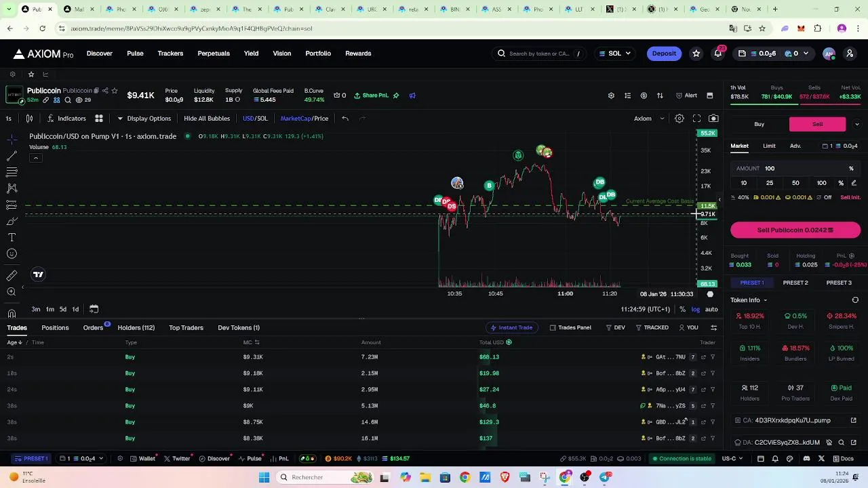Switch between MarketCap and Price display

[304, 119]
